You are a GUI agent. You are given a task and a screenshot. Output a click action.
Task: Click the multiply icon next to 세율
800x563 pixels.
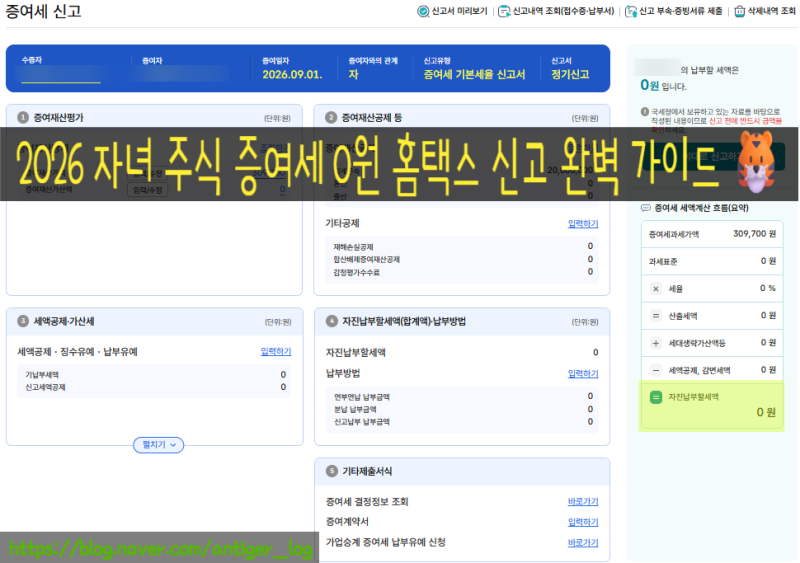pyautogui.click(x=656, y=289)
